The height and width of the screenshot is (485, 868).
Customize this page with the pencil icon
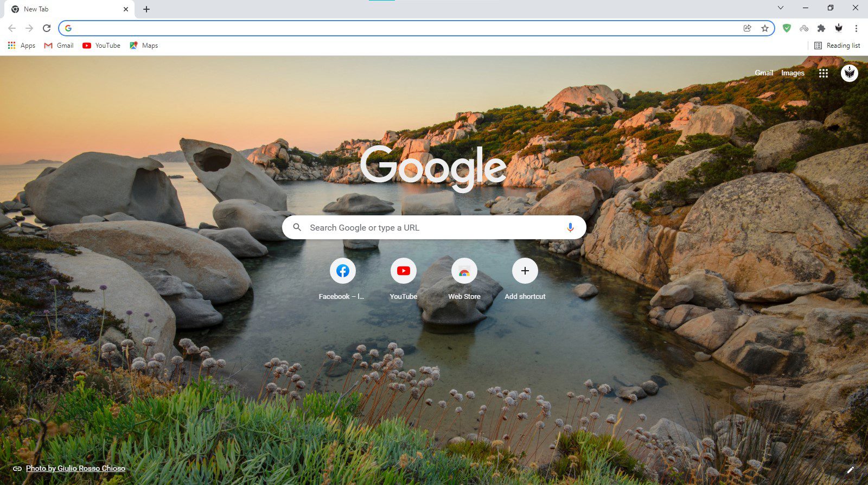(850, 470)
